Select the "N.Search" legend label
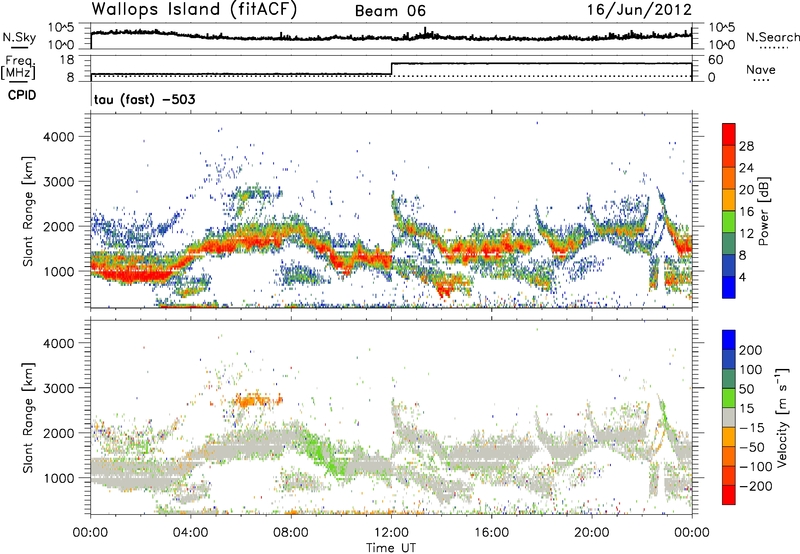Screen dimensions: 800x554 772,37
